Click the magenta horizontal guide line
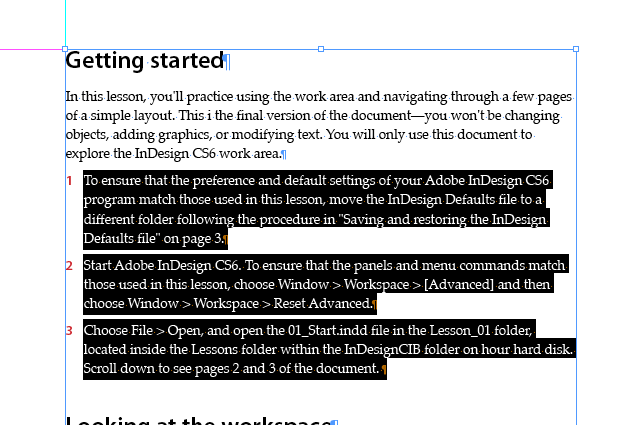This screenshot has height=425, width=638. [31, 50]
